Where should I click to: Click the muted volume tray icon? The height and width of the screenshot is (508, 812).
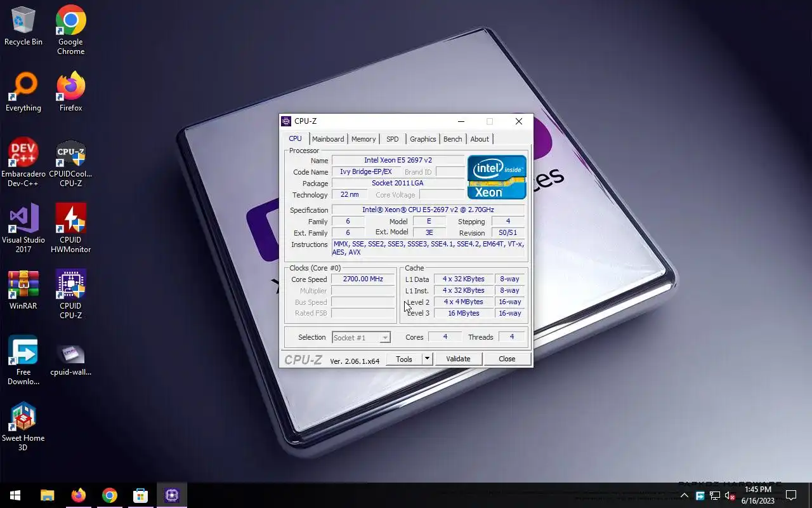pyautogui.click(x=730, y=495)
